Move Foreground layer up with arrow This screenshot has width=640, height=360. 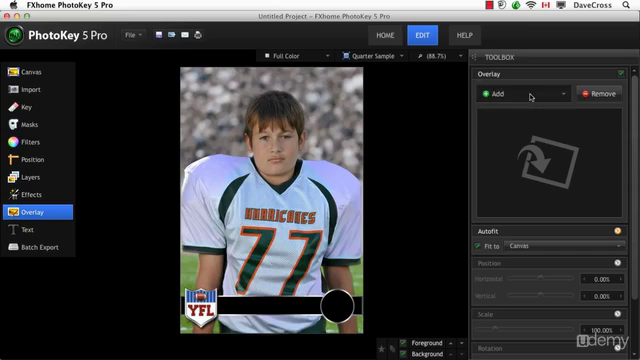pyautogui.click(x=451, y=343)
